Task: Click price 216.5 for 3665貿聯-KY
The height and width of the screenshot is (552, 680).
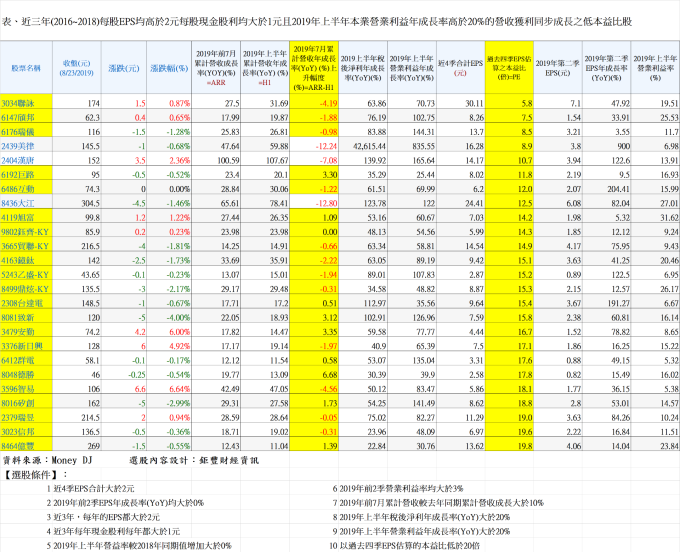Action: [91, 246]
